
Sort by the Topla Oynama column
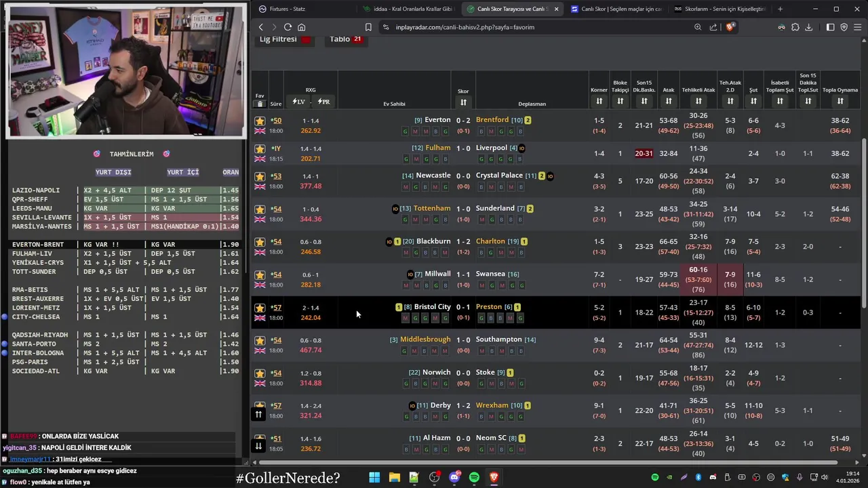coord(840,101)
